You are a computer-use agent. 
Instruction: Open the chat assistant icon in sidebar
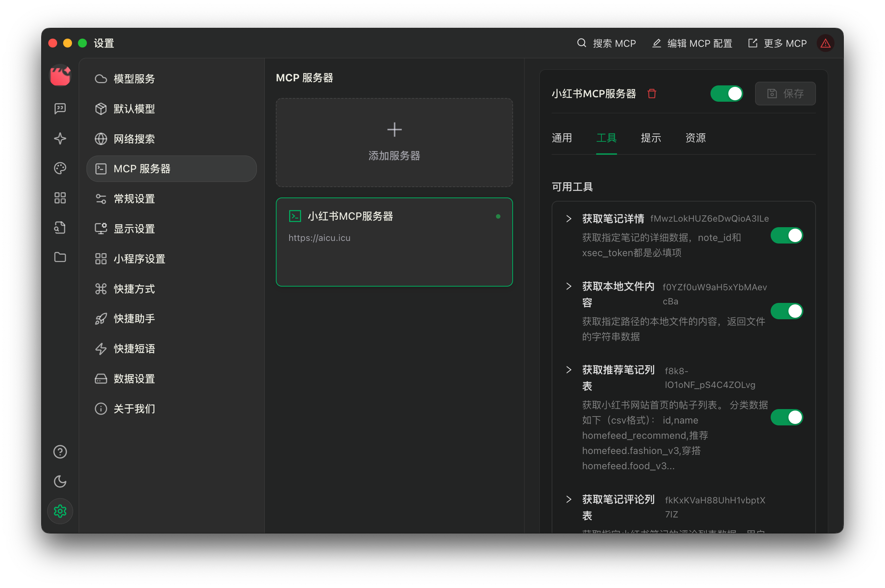tap(60, 109)
